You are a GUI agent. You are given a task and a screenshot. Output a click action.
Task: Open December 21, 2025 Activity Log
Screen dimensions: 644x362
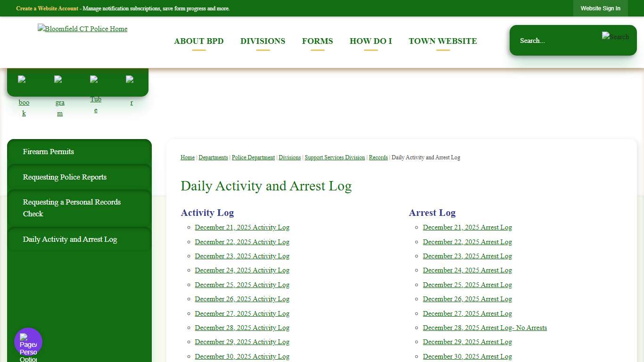click(x=242, y=227)
